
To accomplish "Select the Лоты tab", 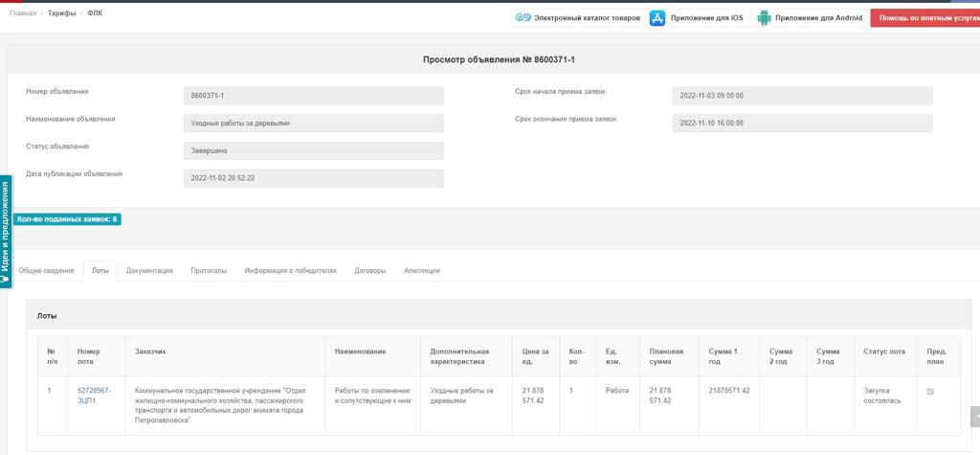I will click(x=100, y=271).
